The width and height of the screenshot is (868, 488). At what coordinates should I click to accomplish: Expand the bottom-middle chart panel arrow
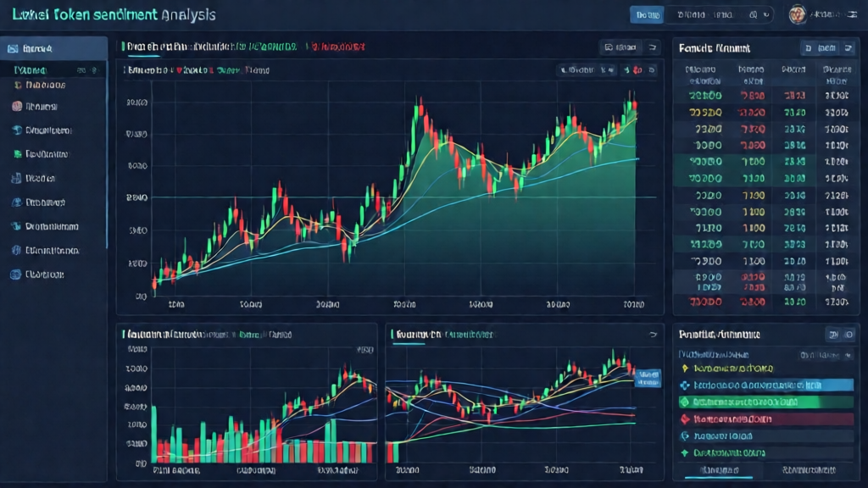point(652,335)
